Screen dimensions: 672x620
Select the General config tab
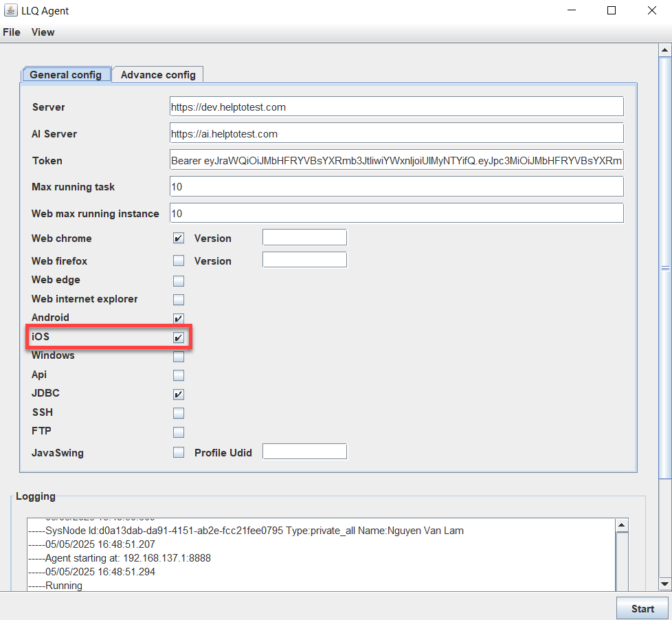(x=65, y=75)
